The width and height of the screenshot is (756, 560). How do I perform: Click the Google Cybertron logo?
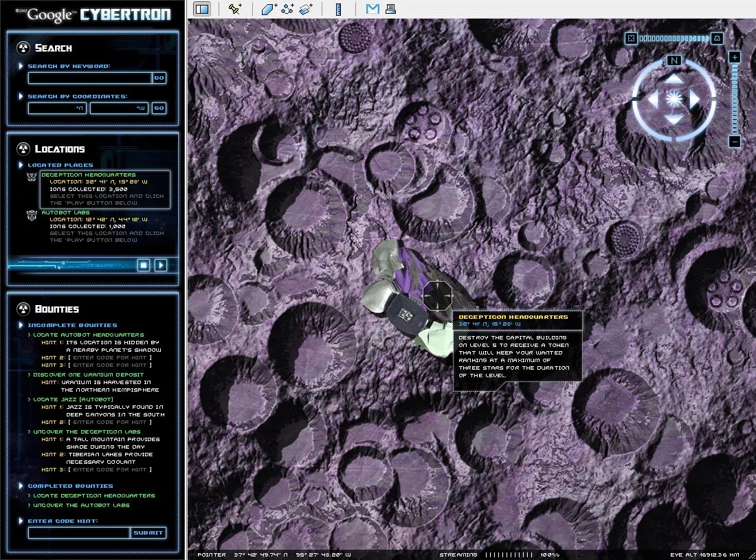93,14
